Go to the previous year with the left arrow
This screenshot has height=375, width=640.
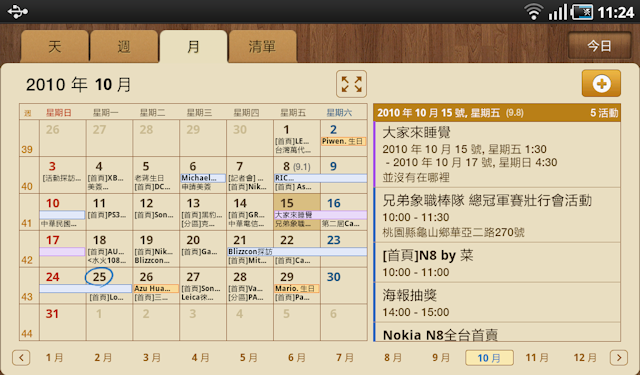click(21, 358)
